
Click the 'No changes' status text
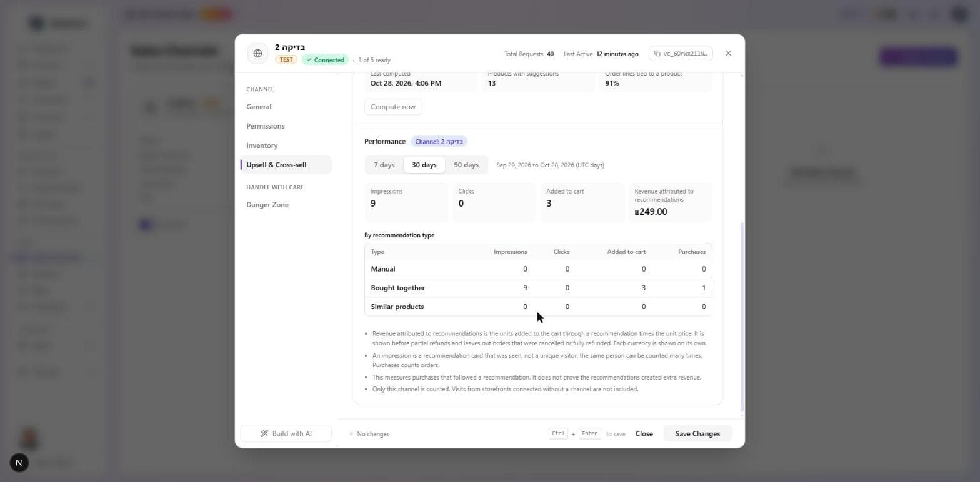[373, 434]
